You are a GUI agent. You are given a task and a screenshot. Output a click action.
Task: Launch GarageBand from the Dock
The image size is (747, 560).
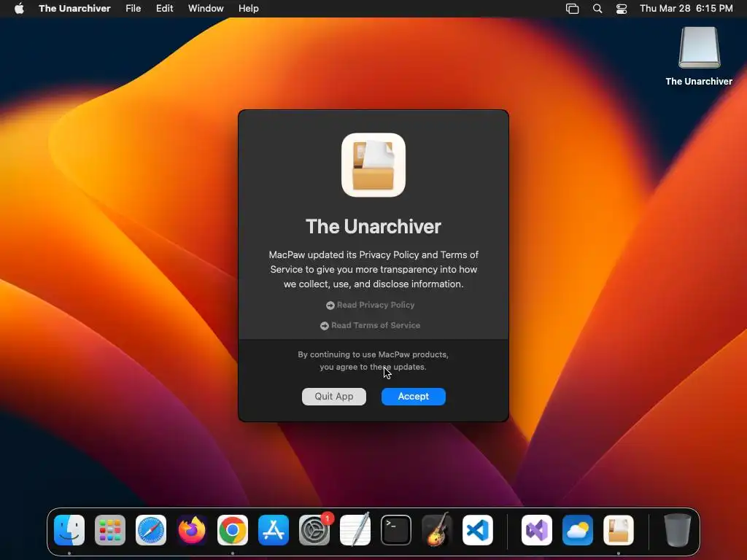(x=437, y=530)
